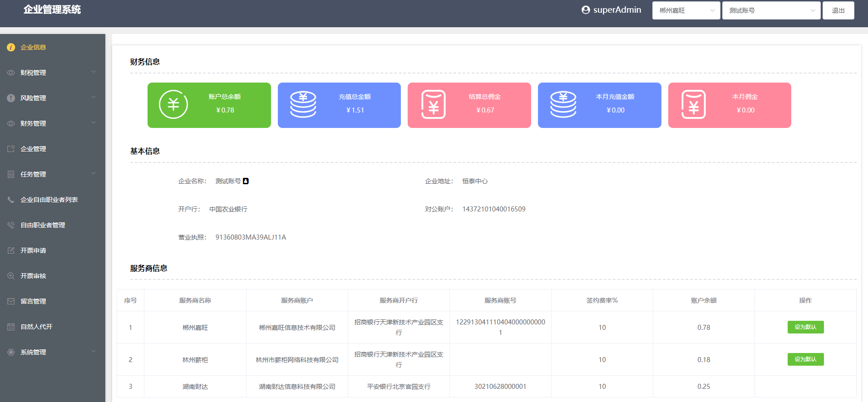Image resolution: width=868 pixels, height=402 pixels.
Task: Click the calendar icon beside 自然人代开
Action: (11, 327)
